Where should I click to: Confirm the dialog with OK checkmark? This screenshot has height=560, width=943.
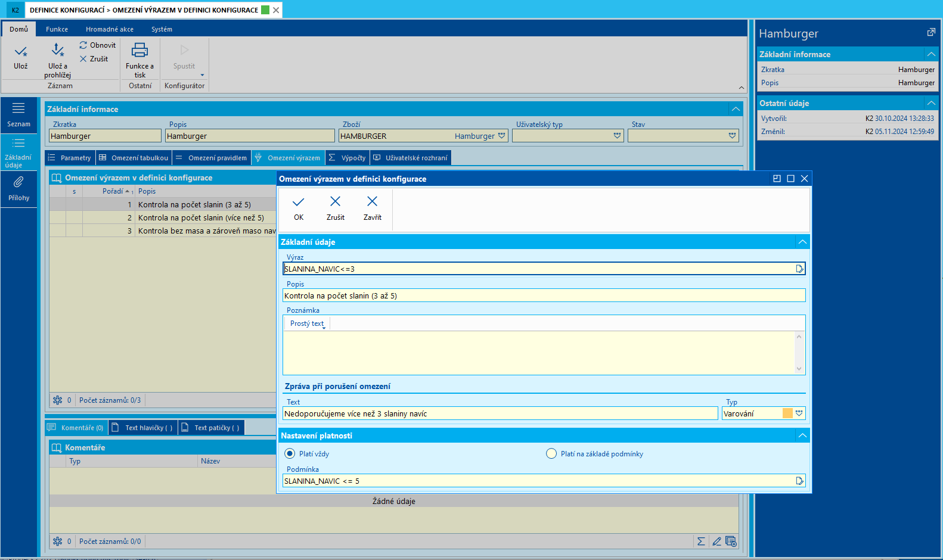coord(299,208)
